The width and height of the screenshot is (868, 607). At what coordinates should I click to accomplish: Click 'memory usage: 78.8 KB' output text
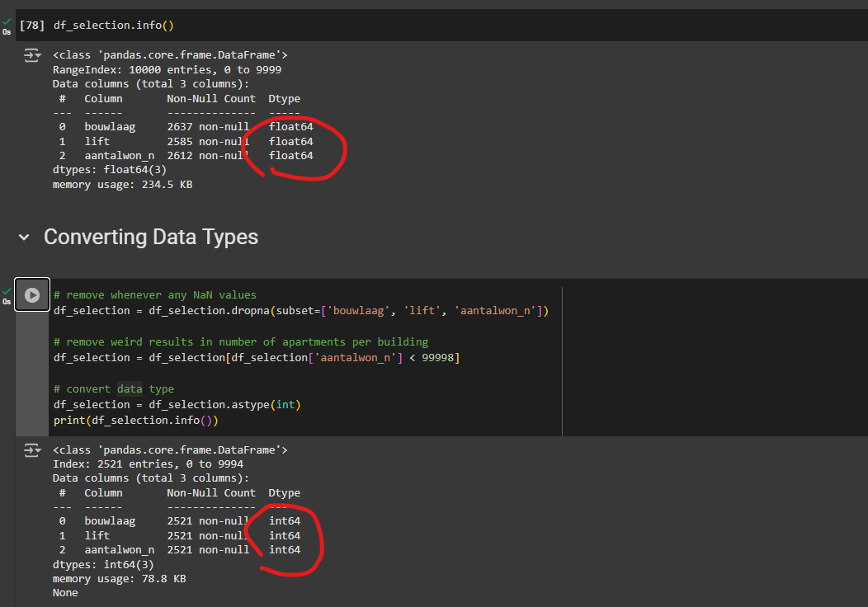(119, 579)
